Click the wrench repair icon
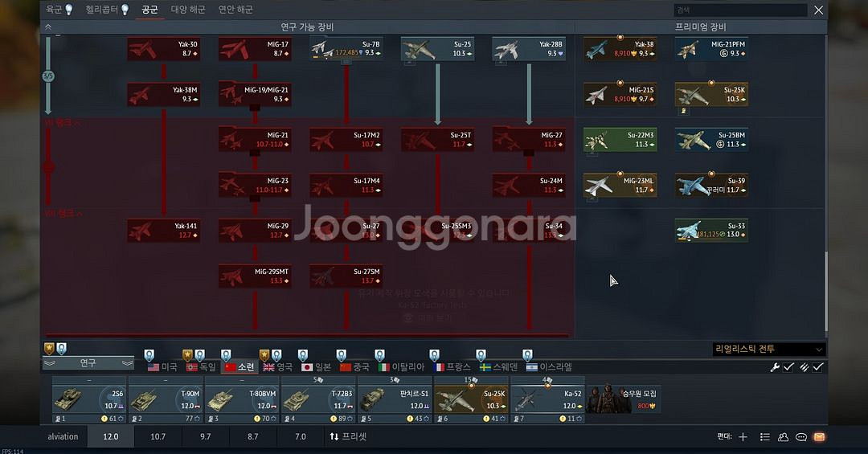 click(x=775, y=367)
